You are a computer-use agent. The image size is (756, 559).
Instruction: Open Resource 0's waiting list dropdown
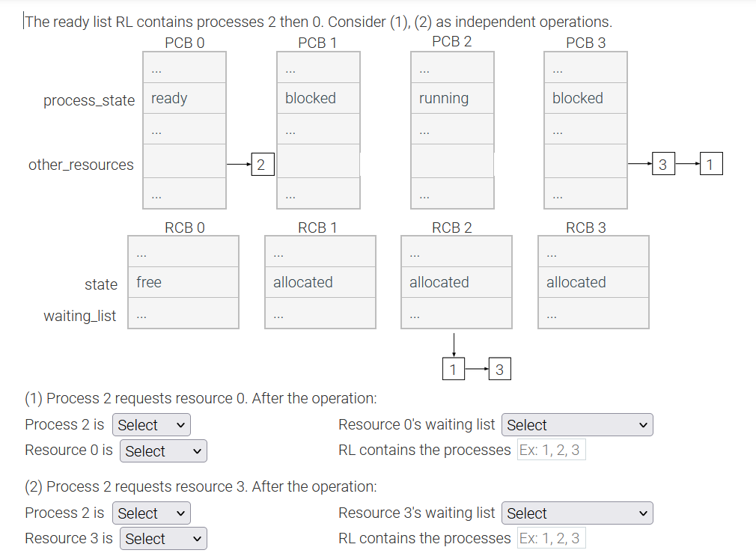pos(576,424)
